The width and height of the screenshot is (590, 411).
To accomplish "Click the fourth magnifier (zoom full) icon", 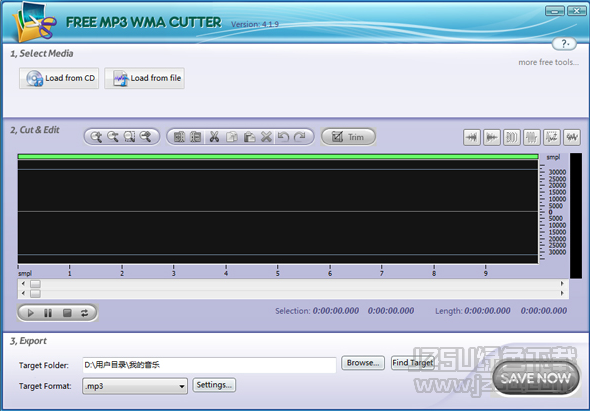I will pos(146,137).
